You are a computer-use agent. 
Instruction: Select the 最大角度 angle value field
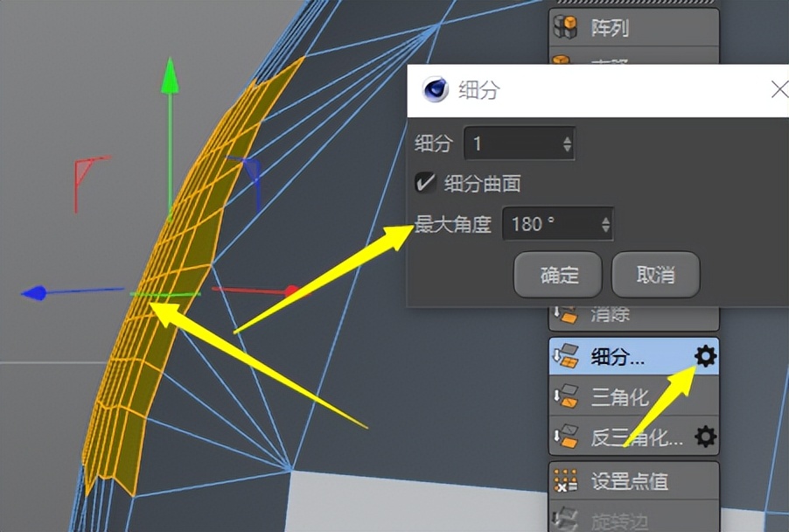click(x=551, y=224)
